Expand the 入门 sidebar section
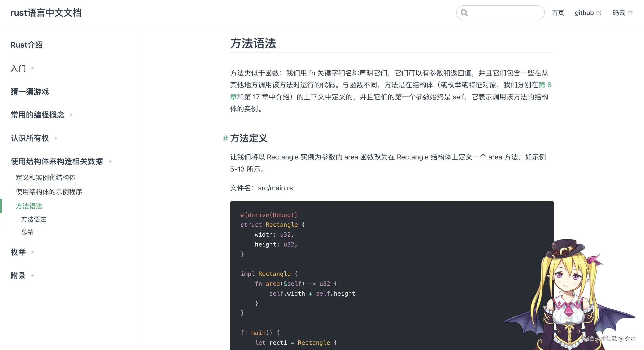 tap(32, 68)
